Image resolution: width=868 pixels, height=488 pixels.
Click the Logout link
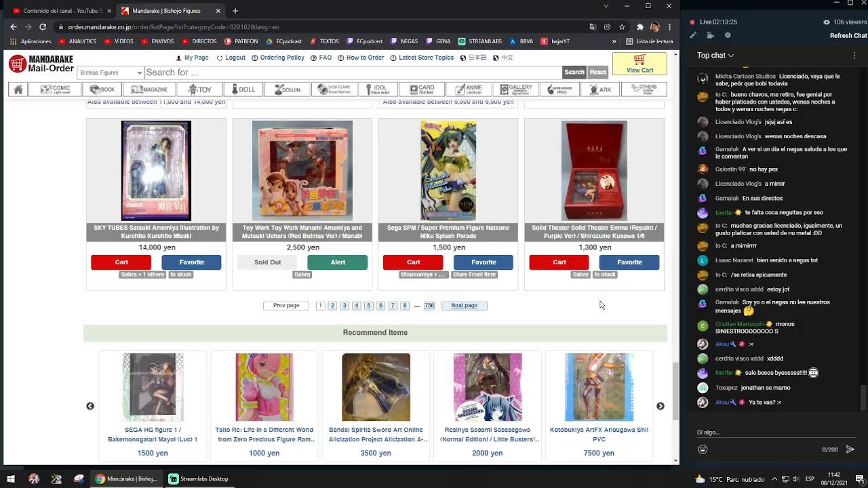[x=231, y=58]
